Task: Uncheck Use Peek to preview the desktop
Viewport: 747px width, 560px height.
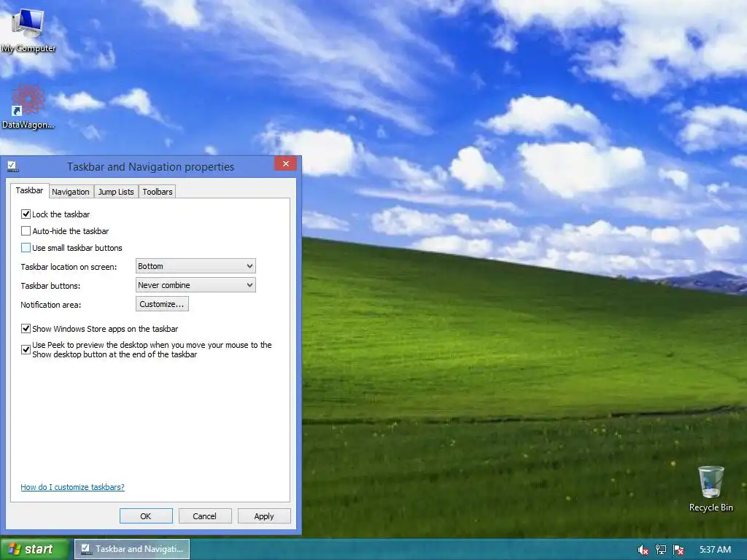Action: click(26, 349)
